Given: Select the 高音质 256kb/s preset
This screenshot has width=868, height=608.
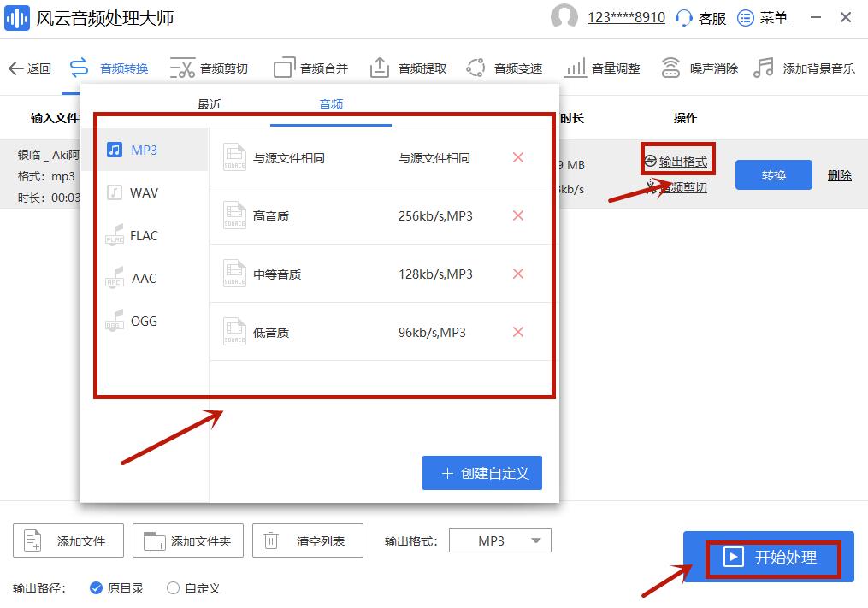Looking at the screenshot, I should [x=299, y=215].
